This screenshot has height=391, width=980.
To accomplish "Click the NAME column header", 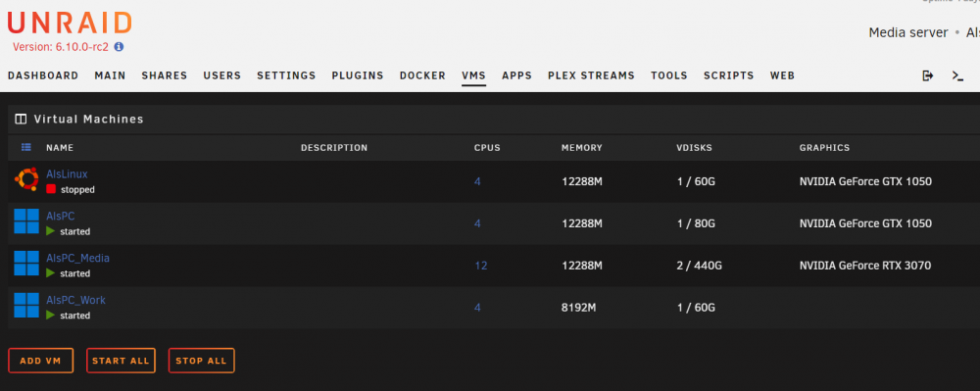I will click(x=60, y=148).
